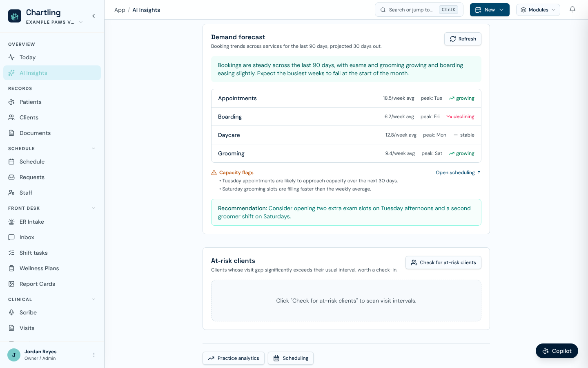The height and width of the screenshot is (368, 588).
Task: Select the Appointments forecast row
Action: point(346,98)
